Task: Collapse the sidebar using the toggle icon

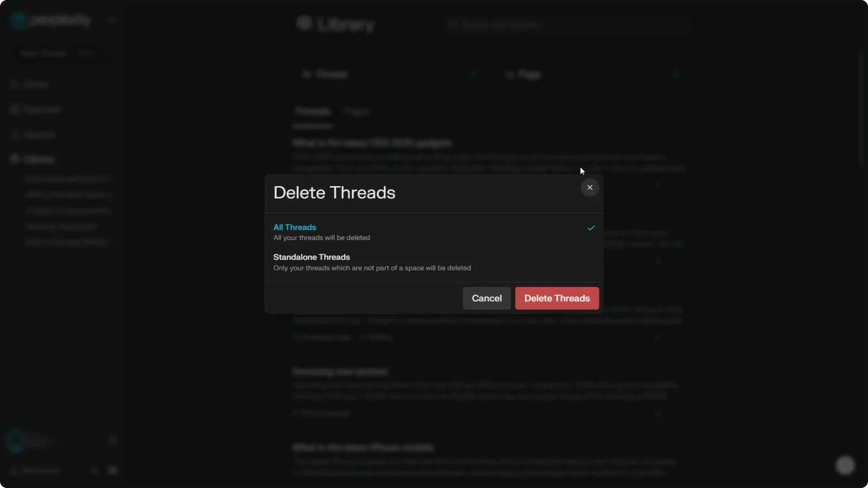Action: click(x=112, y=19)
